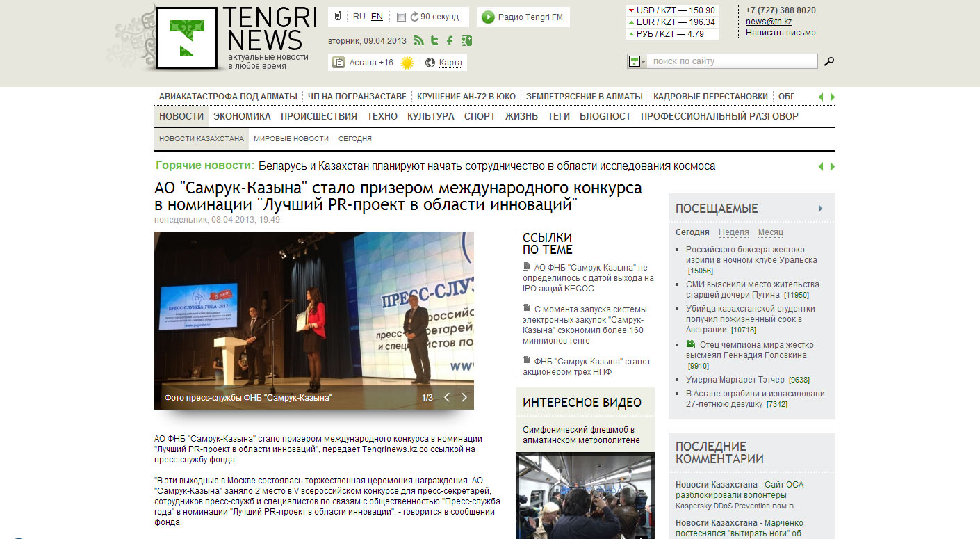Switch Посещаемые list to Неделя
Image resolution: width=980 pixels, height=539 pixels.
tap(734, 232)
